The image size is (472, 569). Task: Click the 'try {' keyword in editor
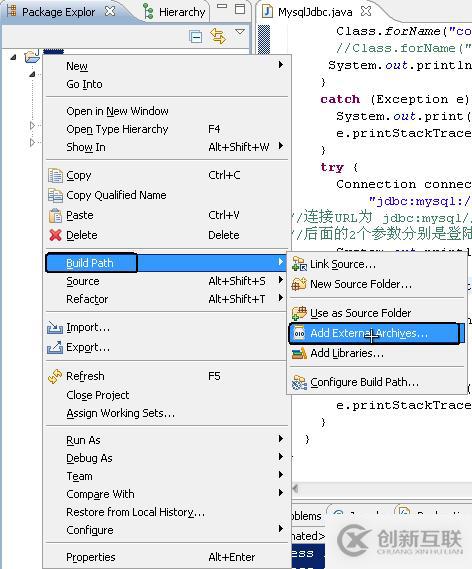pyautogui.click(x=339, y=167)
